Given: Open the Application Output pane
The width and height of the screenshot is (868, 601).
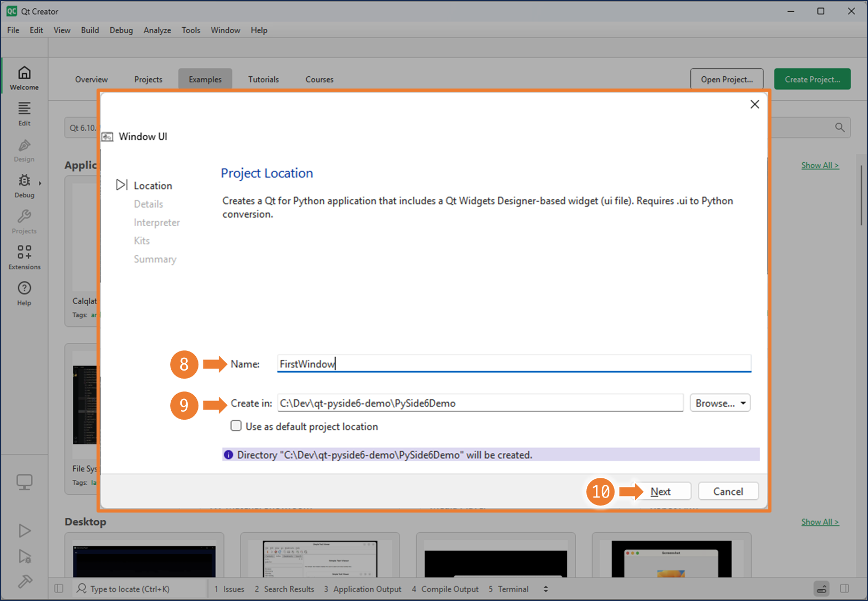Looking at the screenshot, I should [363, 589].
